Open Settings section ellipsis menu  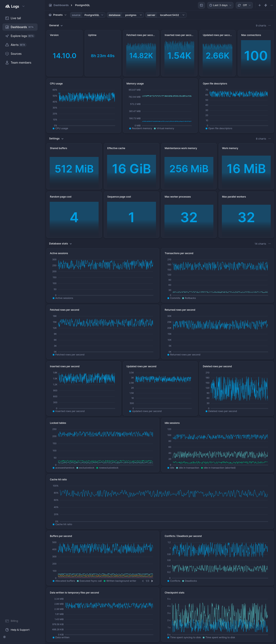pyautogui.click(x=269, y=138)
